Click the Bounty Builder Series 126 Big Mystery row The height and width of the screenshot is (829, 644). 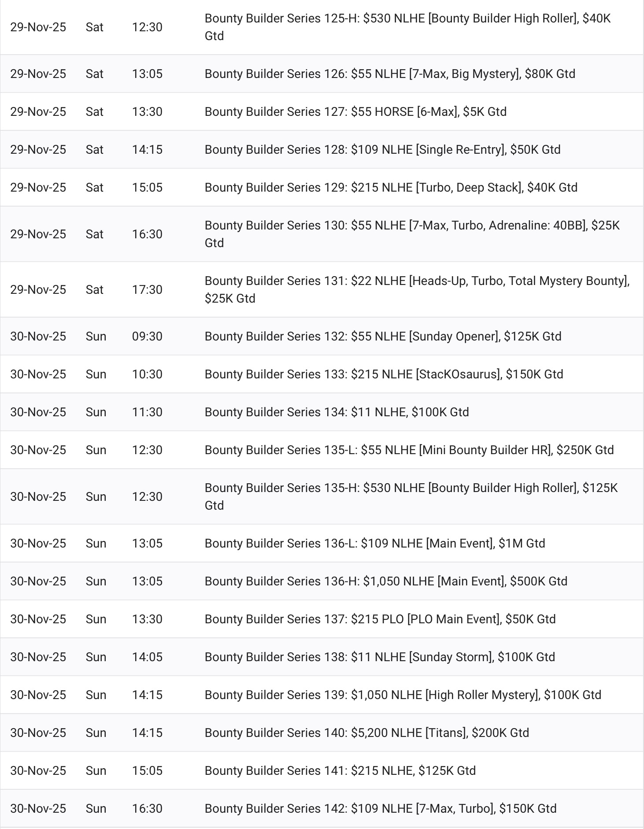click(390, 74)
